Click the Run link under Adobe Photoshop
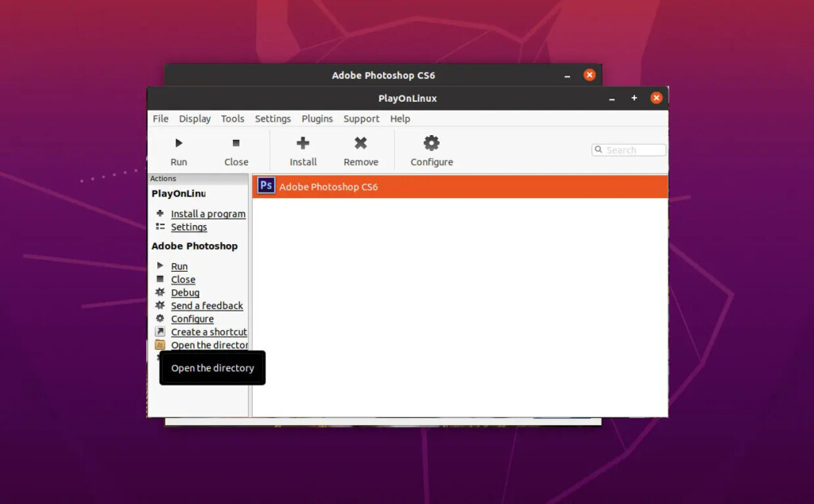Screen dimensions: 814x504 [x=180, y=267]
